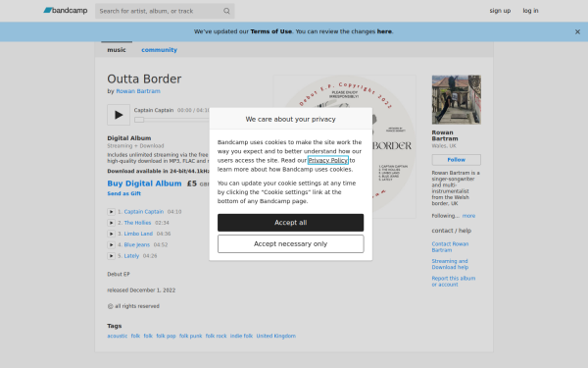Select the indie folk tag

(241, 336)
